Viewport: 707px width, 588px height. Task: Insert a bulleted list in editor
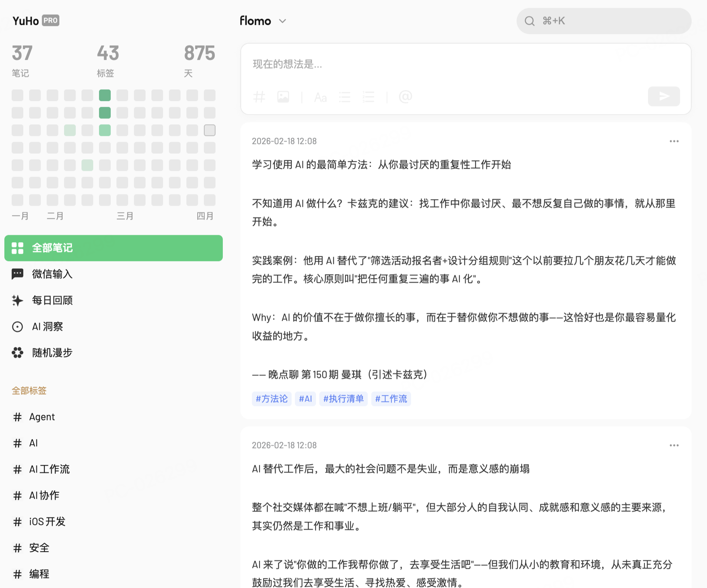point(344,97)
